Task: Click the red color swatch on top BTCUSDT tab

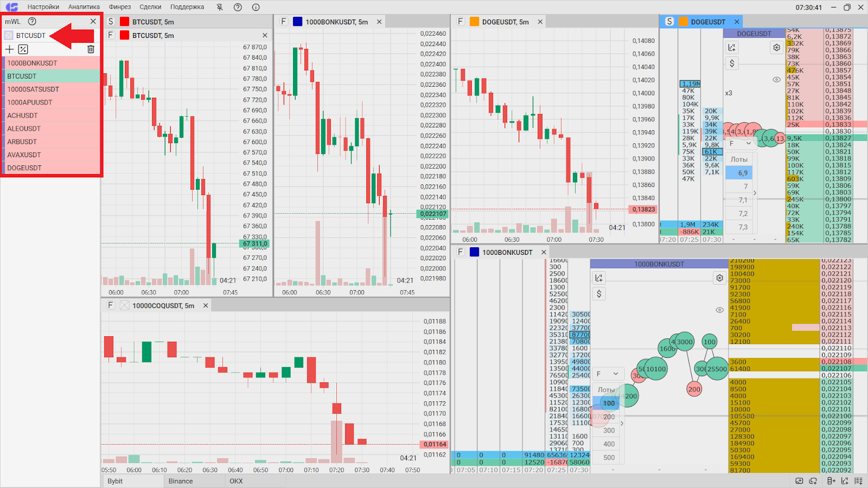Action: [124, 22]
